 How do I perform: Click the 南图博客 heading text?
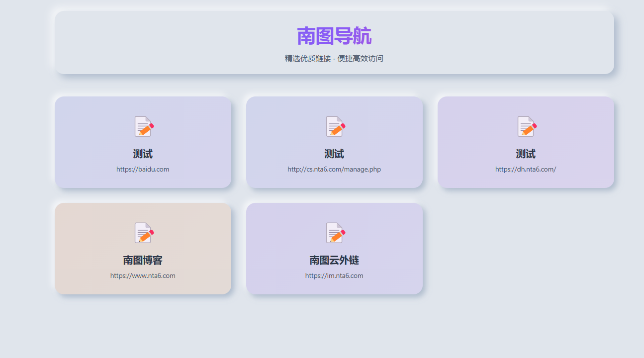pos(143,260)
